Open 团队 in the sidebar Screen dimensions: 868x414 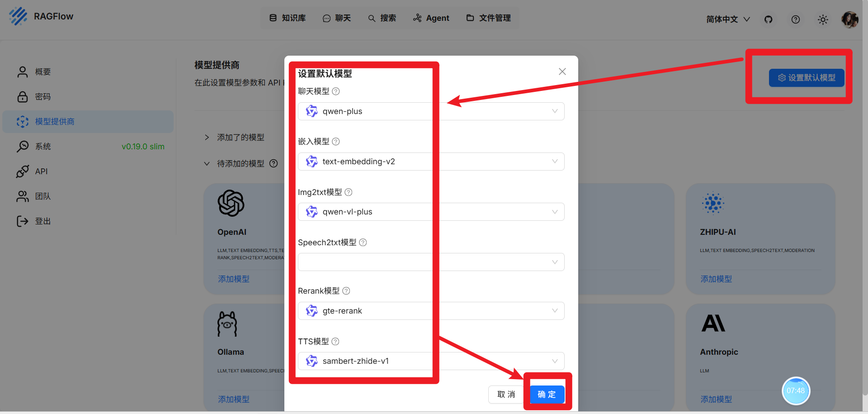click(88, 196)
